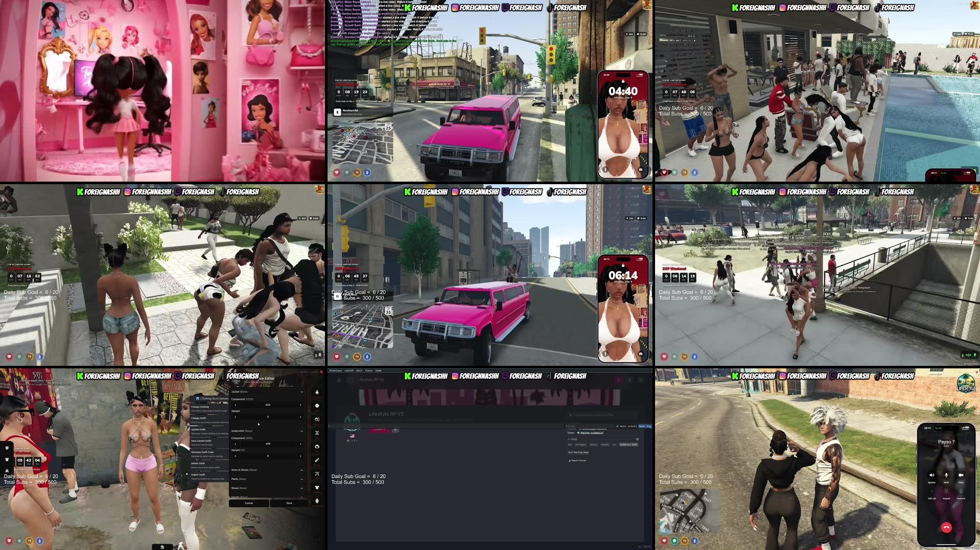Screen dimensions: 980x550
Task: Click previous arrow for Undershirt variant 8
Action: 235,456
